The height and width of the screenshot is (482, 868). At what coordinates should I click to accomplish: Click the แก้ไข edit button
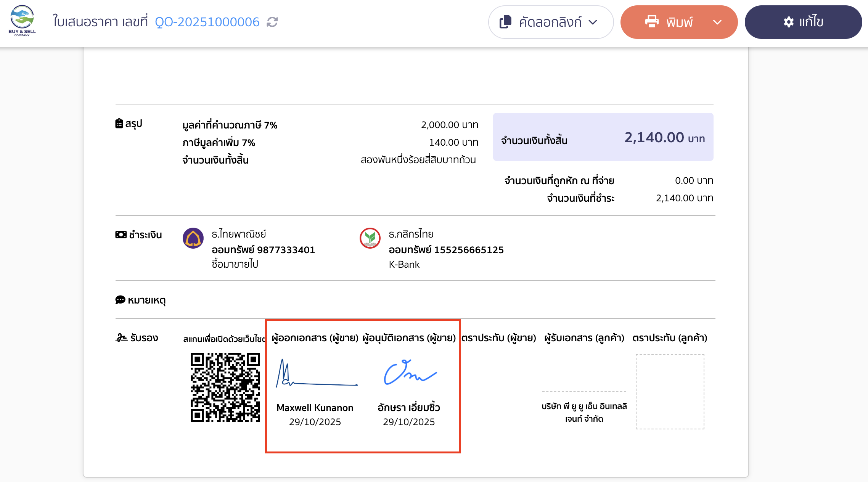click(x=803, y=22)
